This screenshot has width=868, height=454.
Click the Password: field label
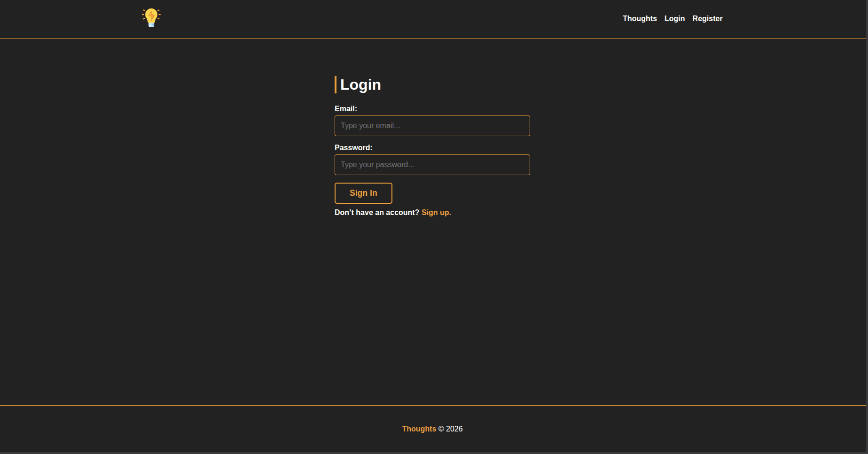pos(353,148)
